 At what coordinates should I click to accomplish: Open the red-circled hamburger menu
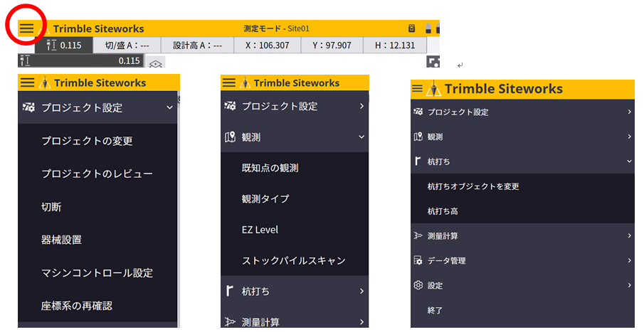[26, 28]
